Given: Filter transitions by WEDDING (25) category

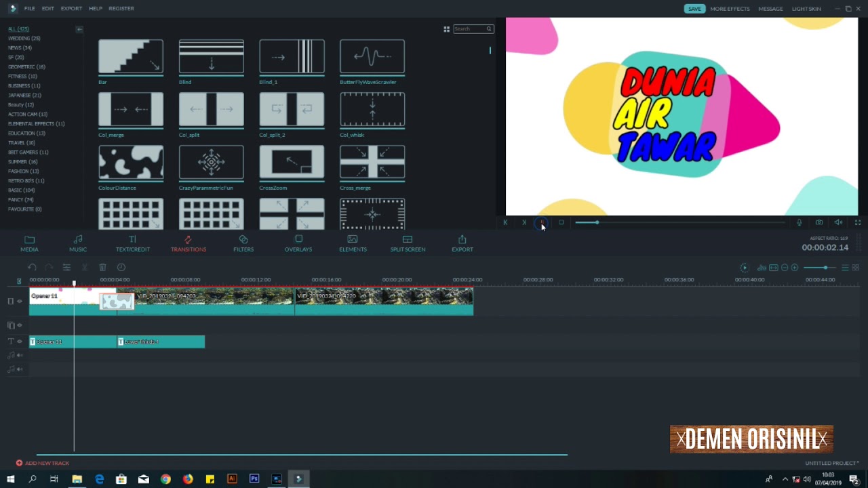Looking at the screenshot, I should 24,39.
